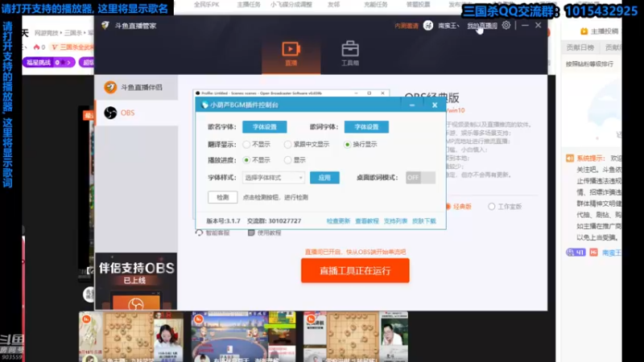Click the 斗鱼直播管家 logo icon

pyautogui.click(x=105, y=26)
